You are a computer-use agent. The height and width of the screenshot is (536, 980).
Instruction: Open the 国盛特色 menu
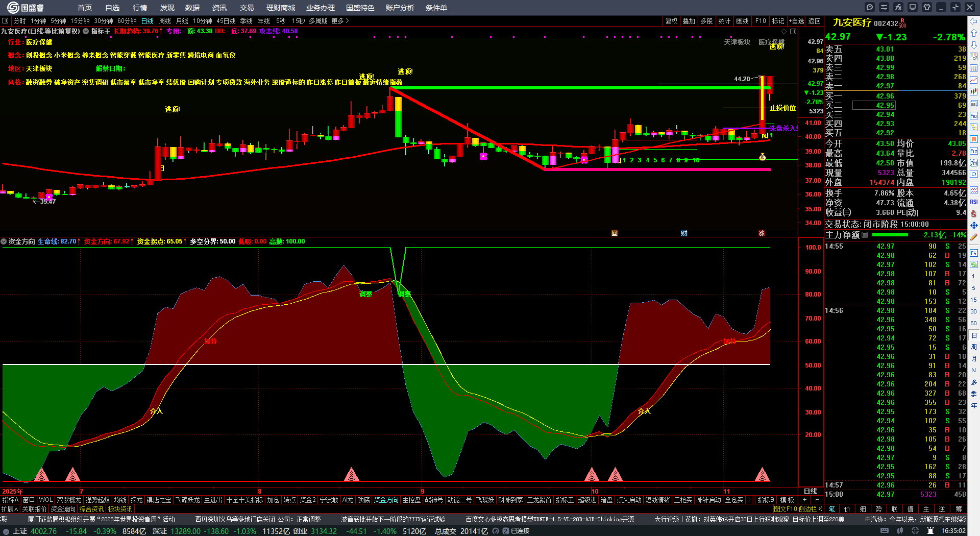(360, 8)
